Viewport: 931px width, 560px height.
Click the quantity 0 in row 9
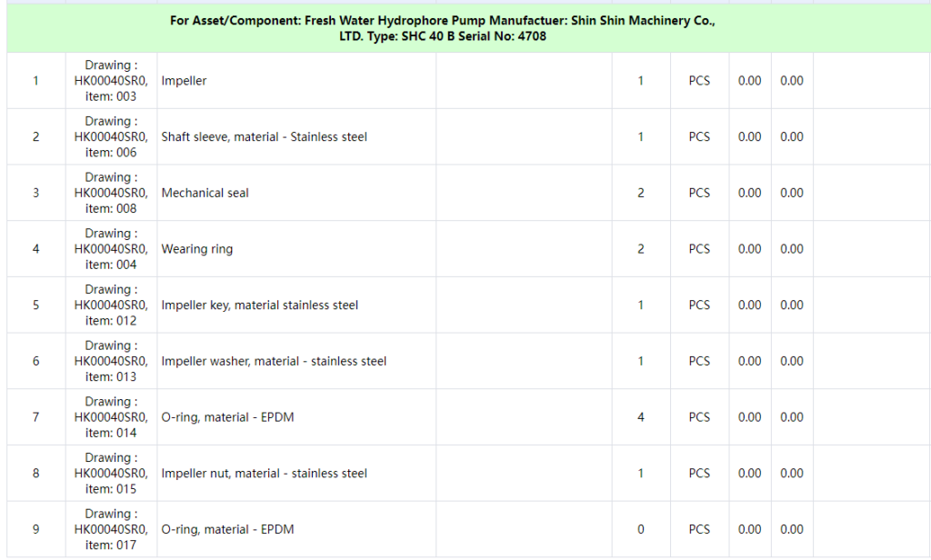click(641, 529)
